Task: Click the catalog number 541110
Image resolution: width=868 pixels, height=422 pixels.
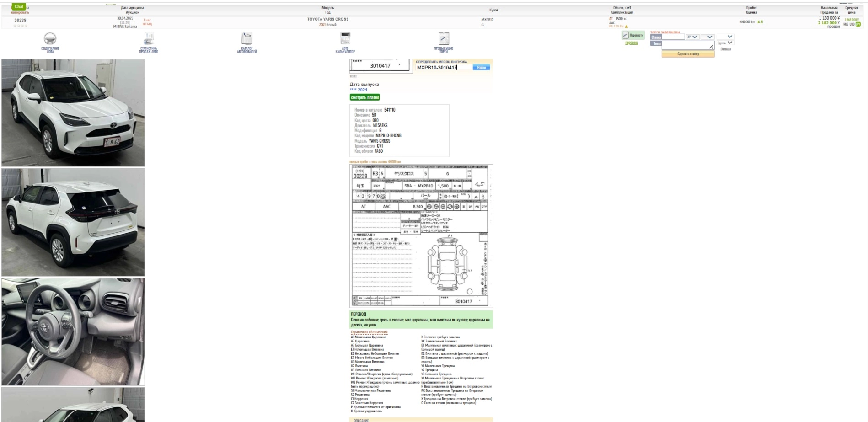Action: tap(390, 110)
